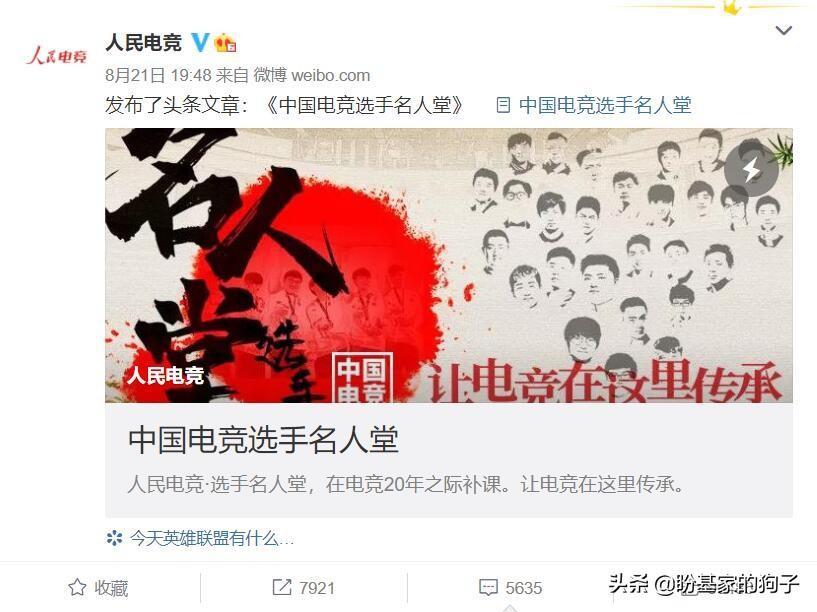Click the blue V verified badge
The width and height of the screenshot is (817, 612).
[x=200, y=42]
